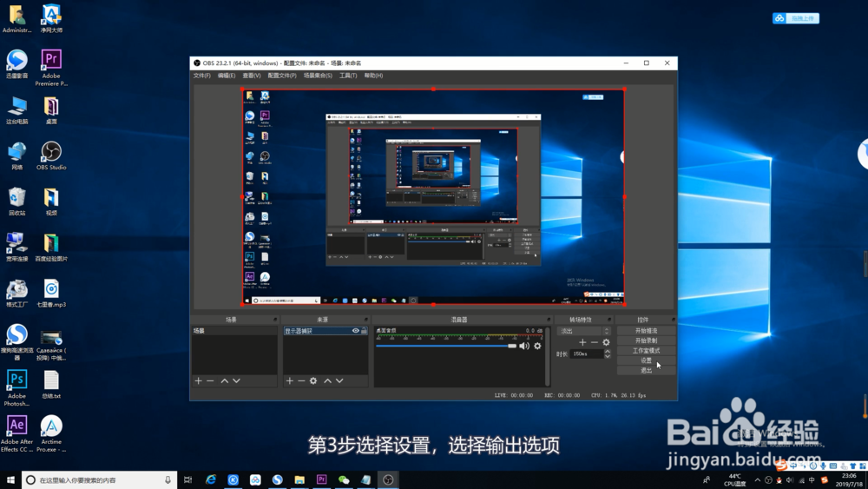The height and width of the screenshot is (489, 868).
Task: Remove scene transition with minus icon
Action: point(594,342)
